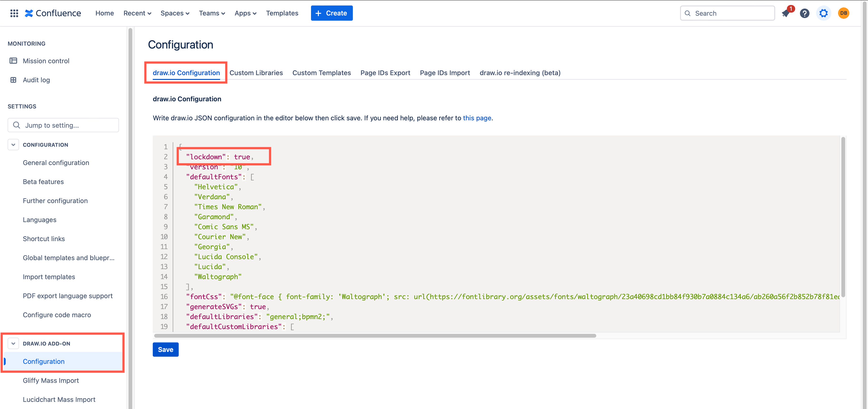Screen dimensions: 868x409
Task: Click the "defaultLibraries" line
Action: coord(259,316)
